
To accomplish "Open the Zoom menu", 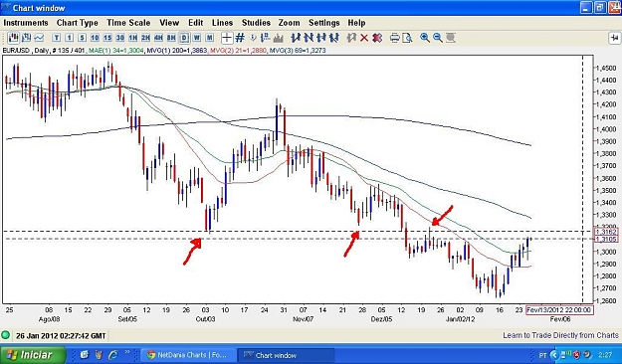I will (289, 23).
